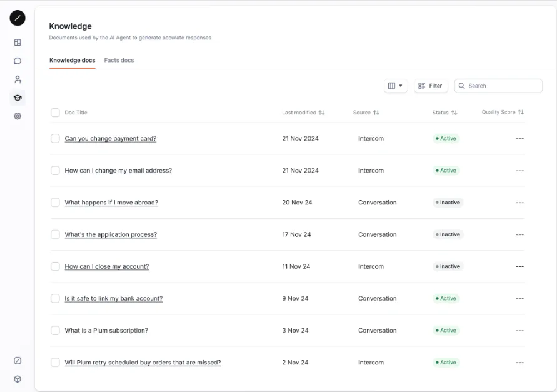Open the conversations chat bubble icon
This screenshot has height=392, width=557.
coord(18,61)
